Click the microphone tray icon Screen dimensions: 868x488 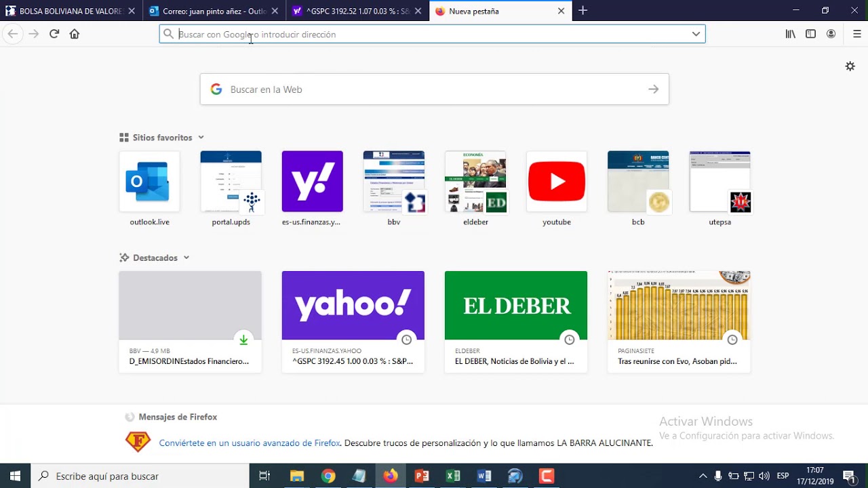[x=718, y=476]
